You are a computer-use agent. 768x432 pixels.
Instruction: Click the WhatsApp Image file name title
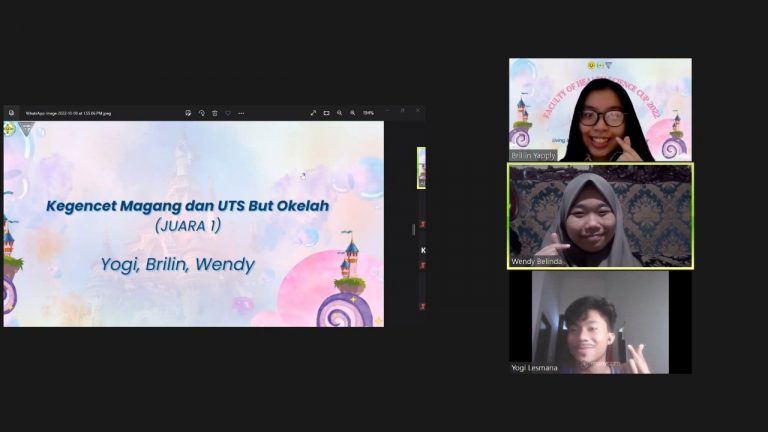(x=68, y=113)
